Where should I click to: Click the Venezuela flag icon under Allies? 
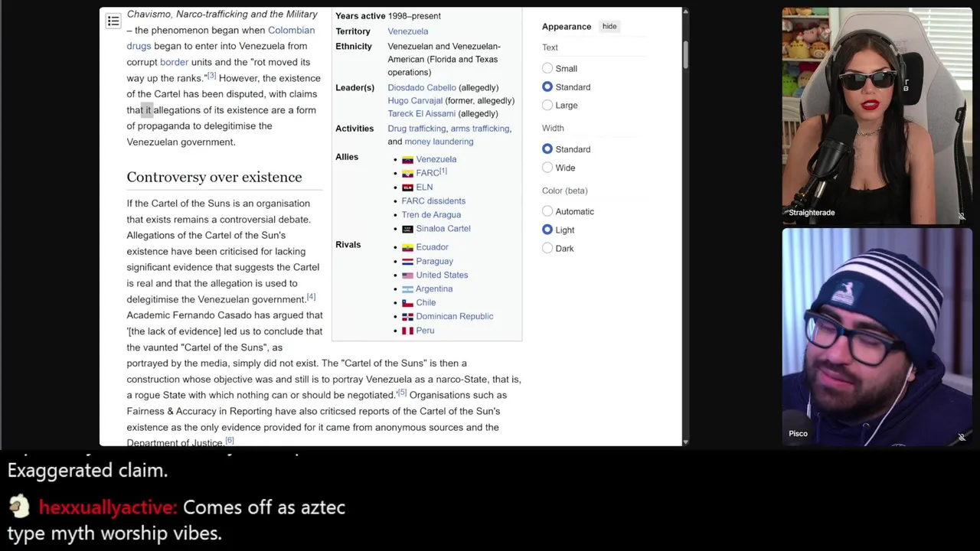[x=407, y=159]
